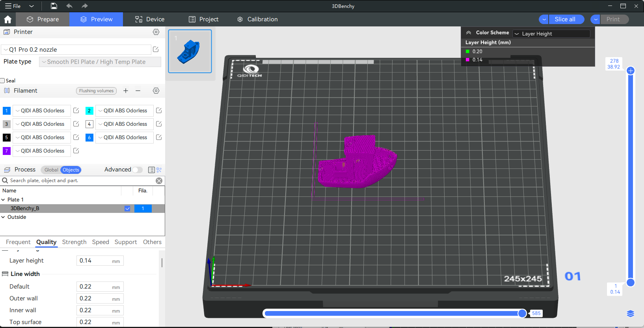Toggle the Advanced mode switch
Image resolution: width=644 pixels, height=328 pixels.
[137, 170]
